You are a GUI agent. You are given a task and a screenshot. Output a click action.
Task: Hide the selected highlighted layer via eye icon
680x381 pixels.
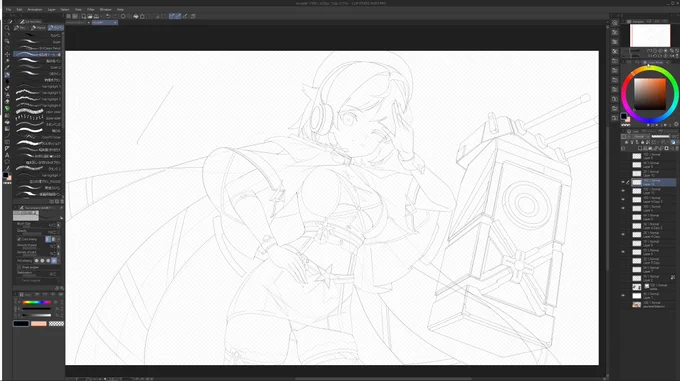click(623, 182)
